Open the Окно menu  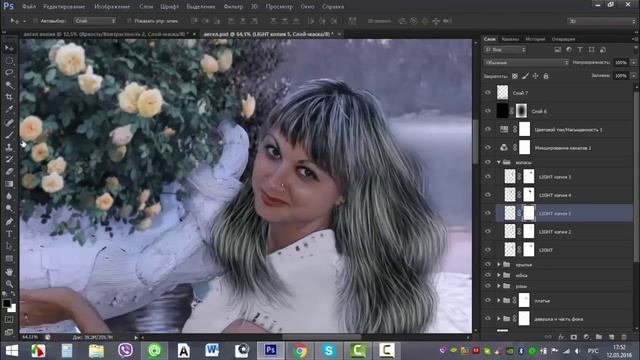[307, 7]
